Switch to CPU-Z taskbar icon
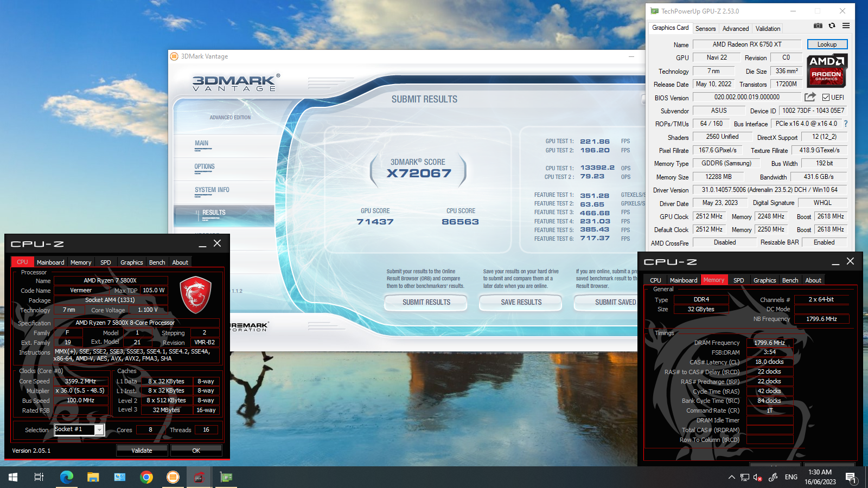Screen dimensions: 868x488 click(x=199, y=477)
